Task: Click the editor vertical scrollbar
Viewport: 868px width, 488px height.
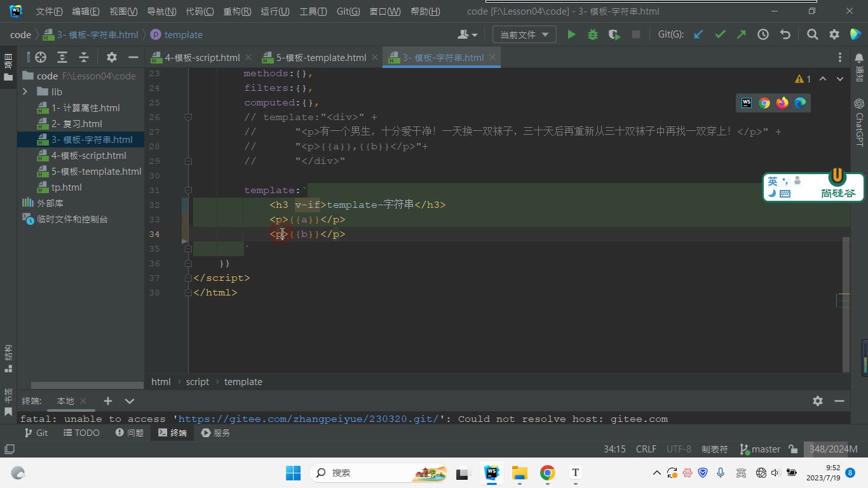Action: (x=846, y=304)
